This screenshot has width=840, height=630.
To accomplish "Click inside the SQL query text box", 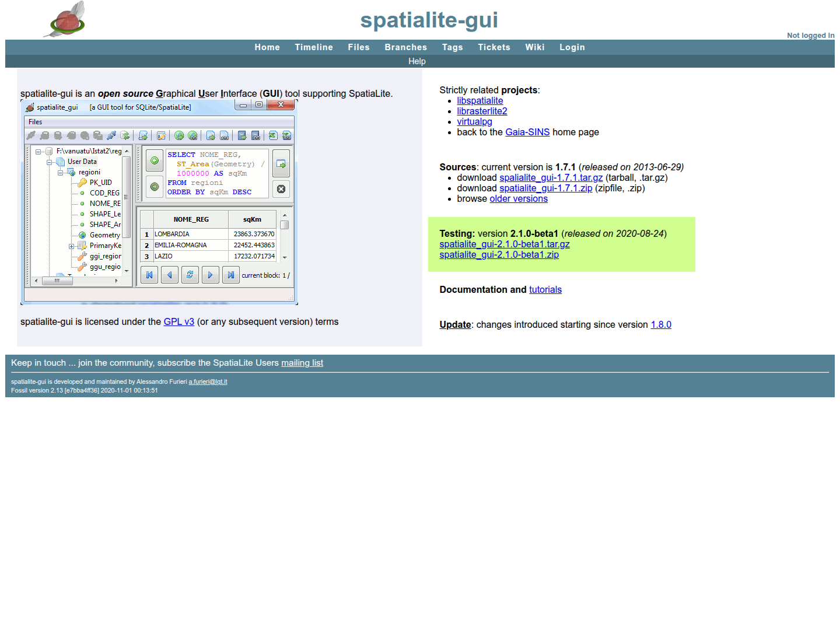I will 217,173.
